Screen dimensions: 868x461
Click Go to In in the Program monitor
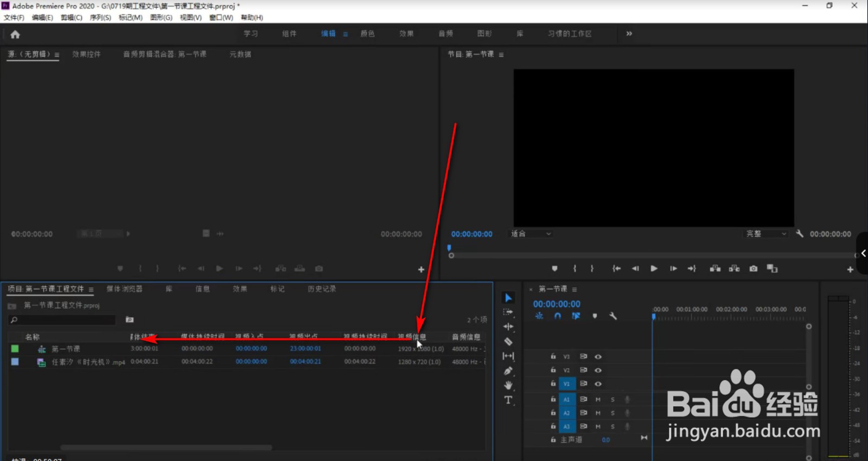616,268
